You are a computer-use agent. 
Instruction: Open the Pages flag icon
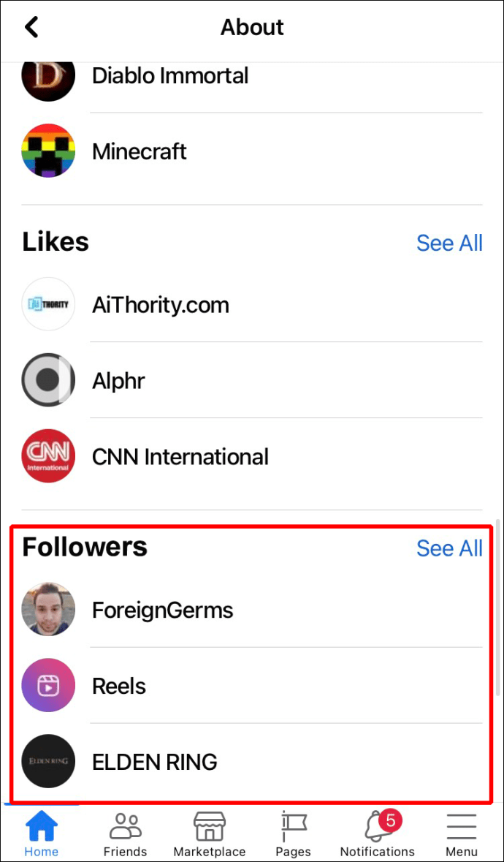293,826
